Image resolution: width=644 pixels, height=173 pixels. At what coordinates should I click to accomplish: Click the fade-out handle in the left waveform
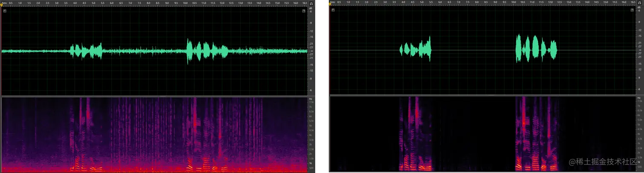(304, 11)
